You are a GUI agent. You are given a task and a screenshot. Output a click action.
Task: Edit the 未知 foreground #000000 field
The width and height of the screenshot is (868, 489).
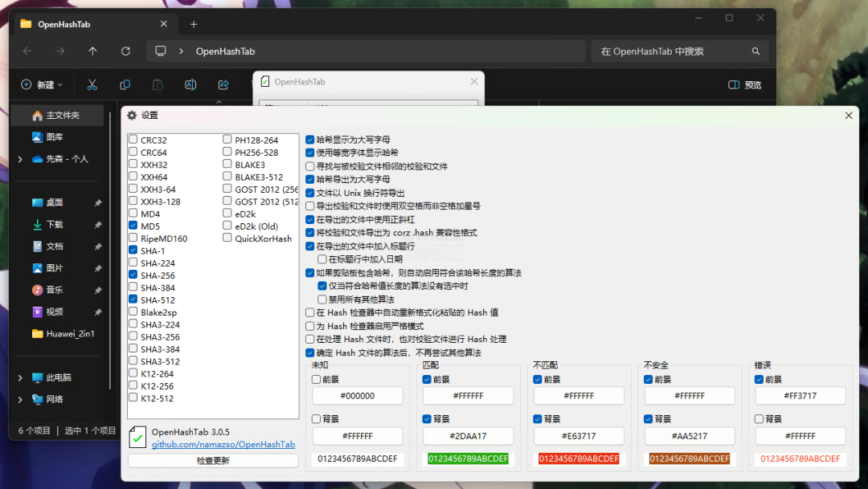tap(358, 396)
